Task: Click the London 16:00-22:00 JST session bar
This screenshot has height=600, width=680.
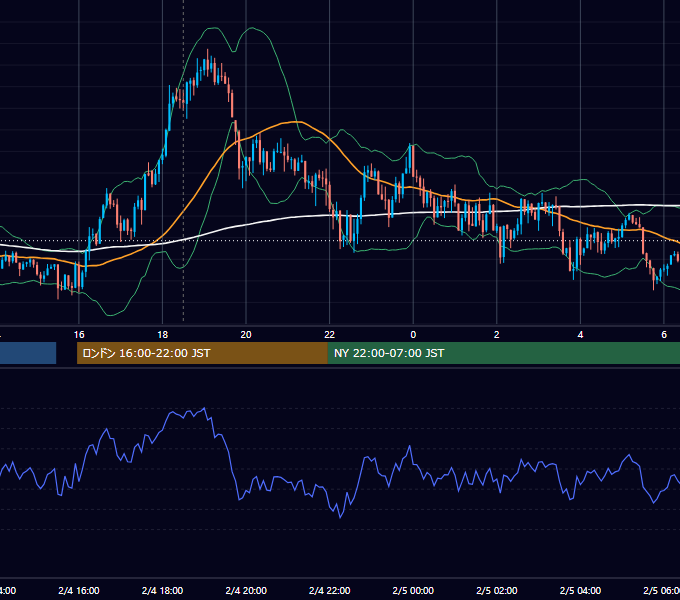Action: 202,353
